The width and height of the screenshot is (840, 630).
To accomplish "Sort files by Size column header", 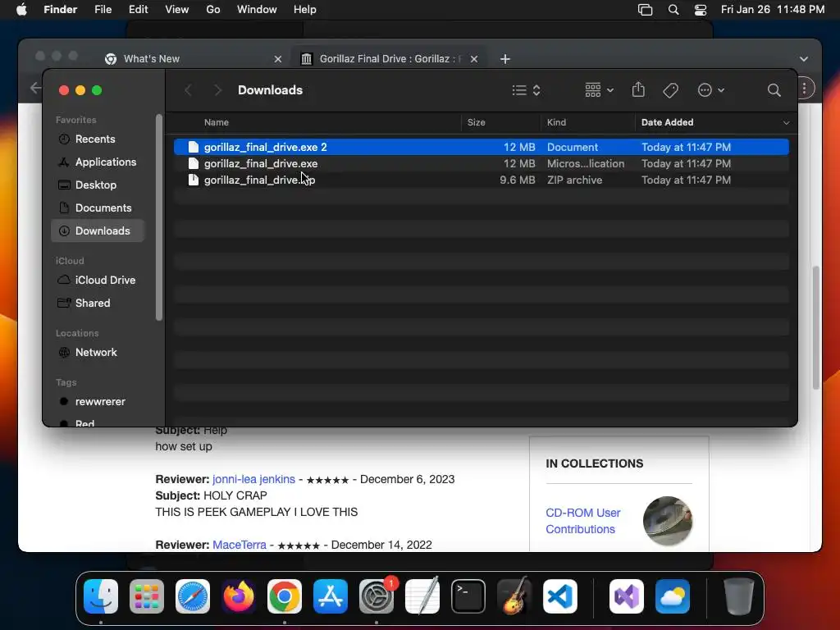I will tap(477, 122).
